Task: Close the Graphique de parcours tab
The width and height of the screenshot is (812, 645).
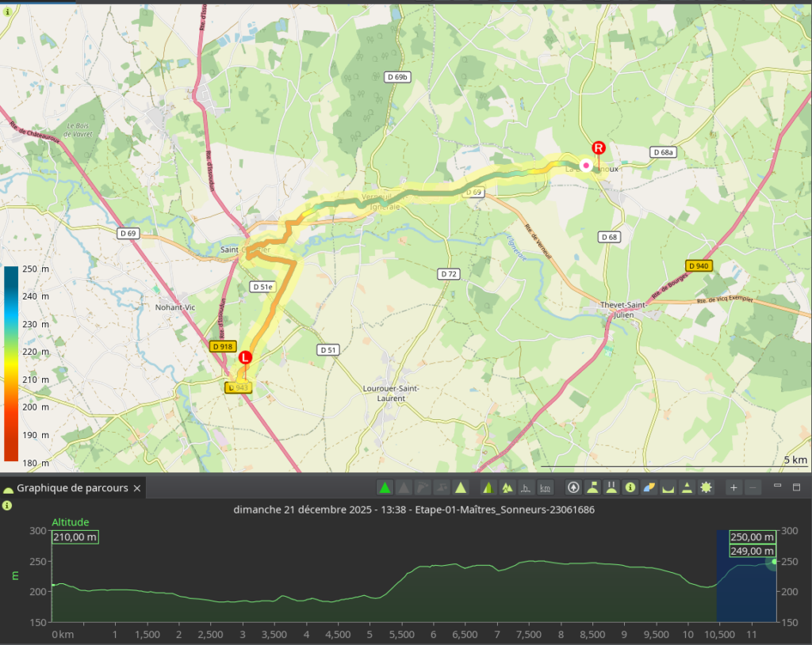Action: pyautogui.click(x=137, y=488)
